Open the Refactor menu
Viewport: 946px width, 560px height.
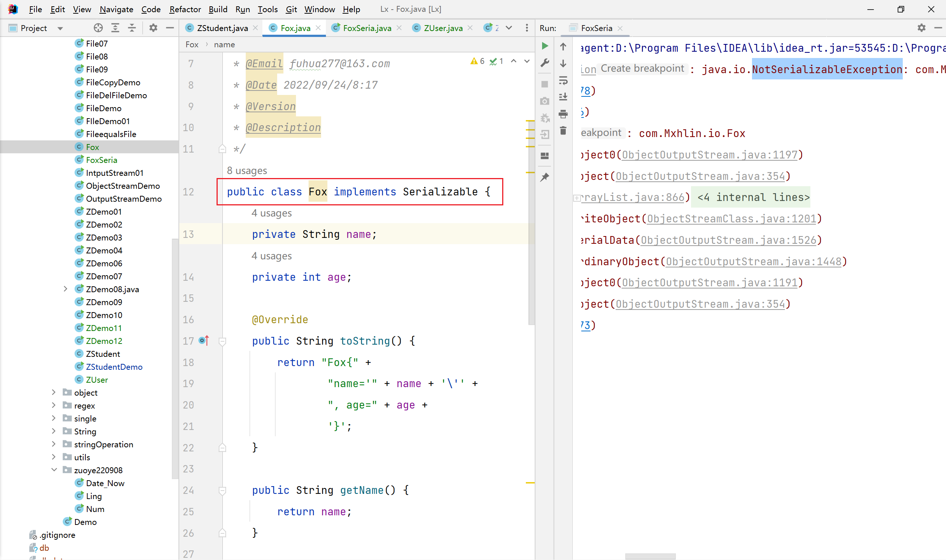(x=185, y=9)
